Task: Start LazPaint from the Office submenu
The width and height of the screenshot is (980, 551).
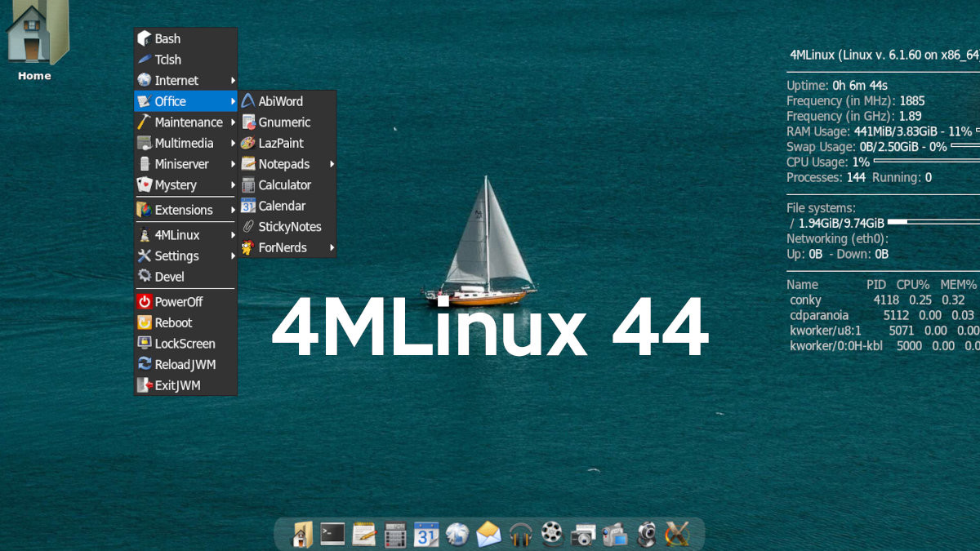Action: tap(287, 143)
